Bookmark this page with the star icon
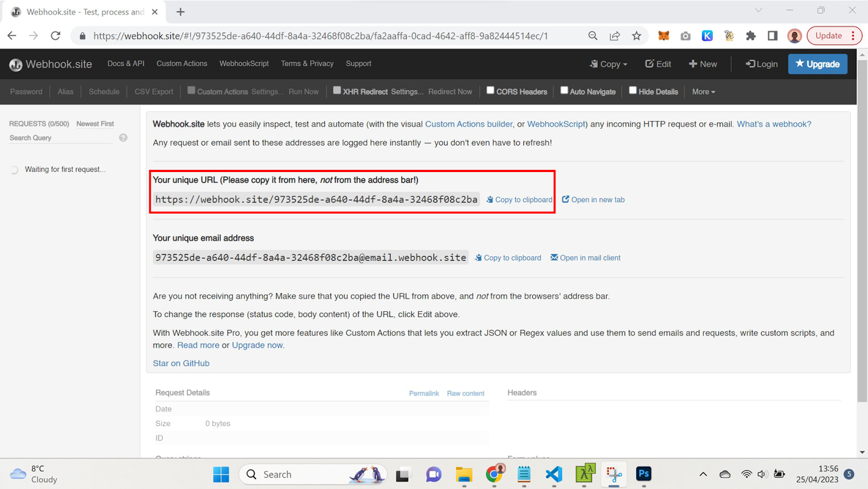Image resolution: width=868 pixels, height=489 pixels. (636, 36)
